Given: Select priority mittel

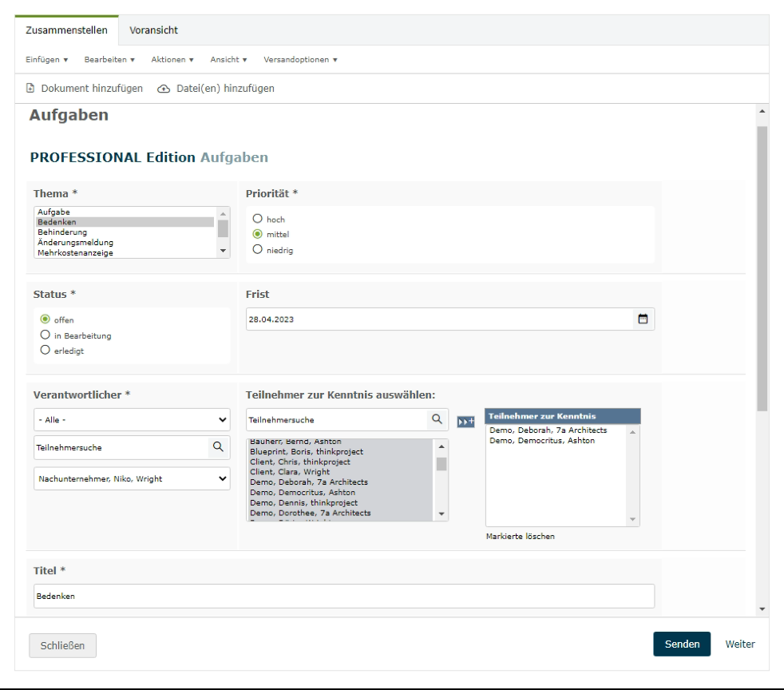Looking at the screenshot, I should point(258,234).
